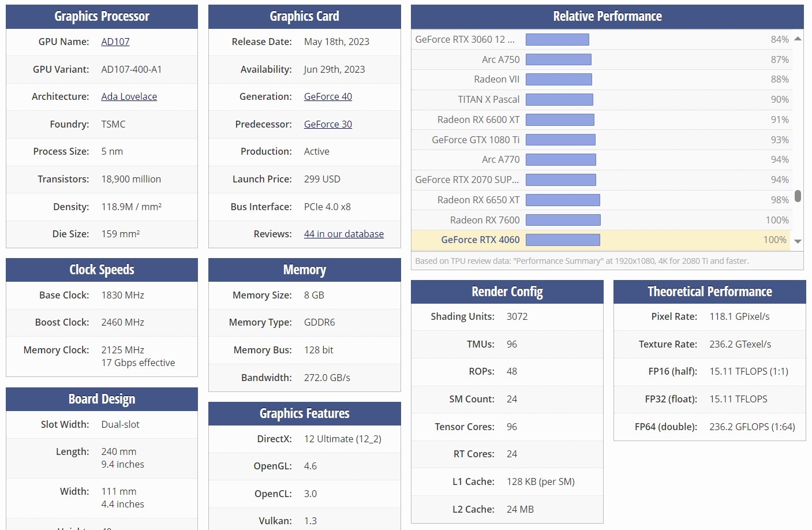
Task: Click the 1830 MHz base clock value
Action: pyautogui.click(x=123, y=295)
